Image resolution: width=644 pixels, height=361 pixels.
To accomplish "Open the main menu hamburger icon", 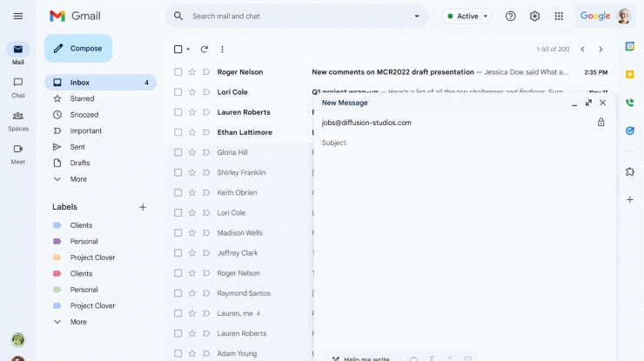I will tap(18, 16).
